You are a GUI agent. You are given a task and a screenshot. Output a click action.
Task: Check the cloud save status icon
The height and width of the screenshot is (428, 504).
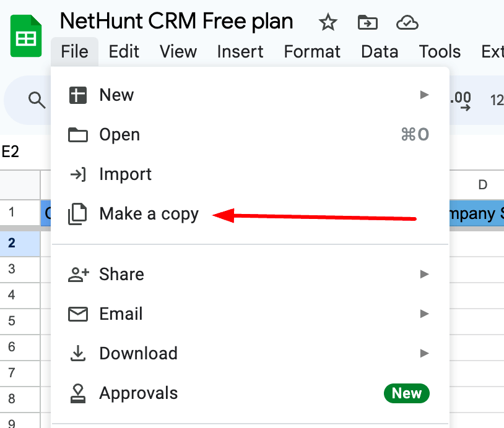pyautogui.click(x=407, y=22)
